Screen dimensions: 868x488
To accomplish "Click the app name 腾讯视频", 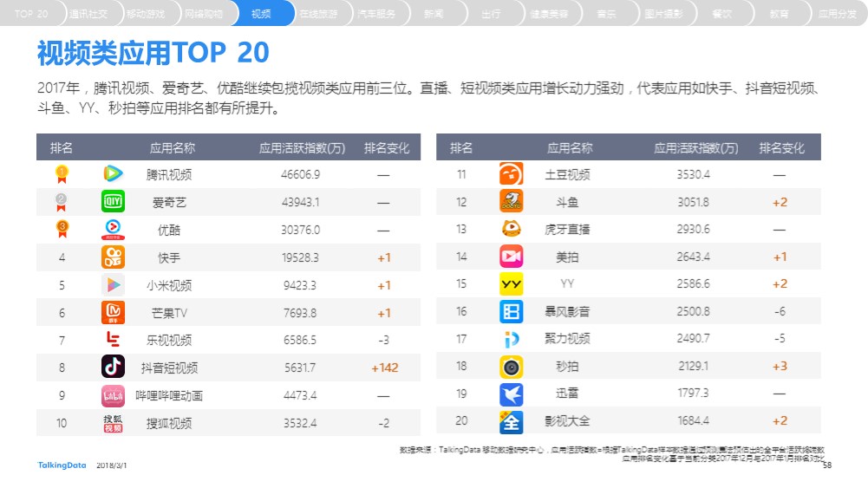I will pyautogui.click(x=169, y=175).
